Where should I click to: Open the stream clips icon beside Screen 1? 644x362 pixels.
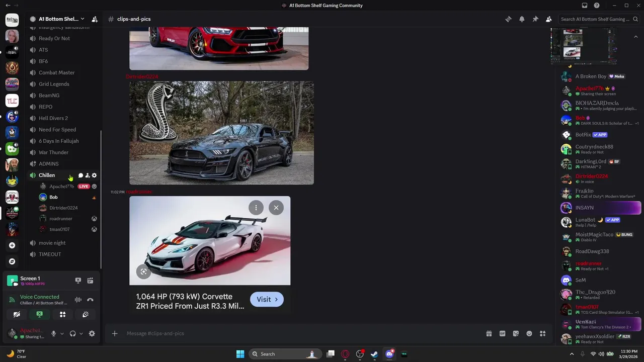[x=90, y=281]
